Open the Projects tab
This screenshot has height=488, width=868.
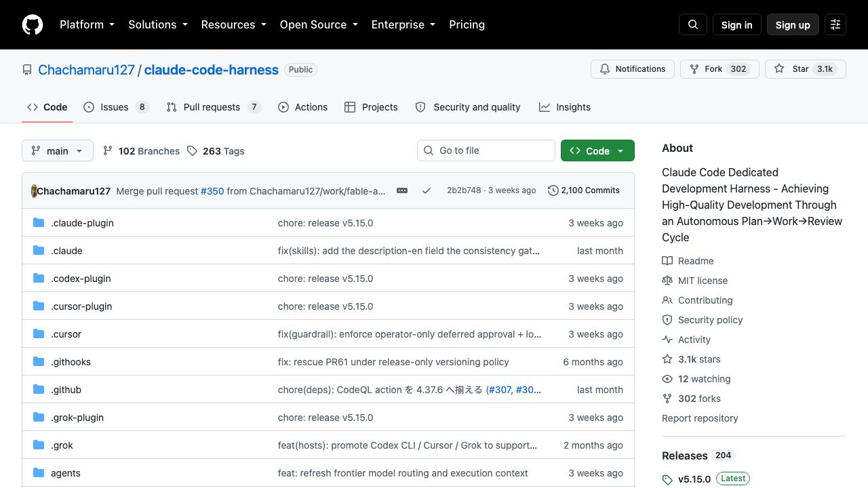pos(371,107)
